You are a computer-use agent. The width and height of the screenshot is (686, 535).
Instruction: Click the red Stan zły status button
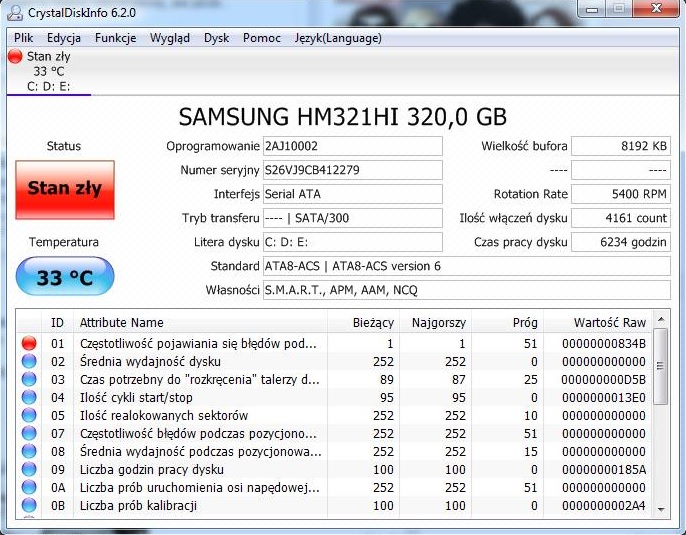[65, 189]
